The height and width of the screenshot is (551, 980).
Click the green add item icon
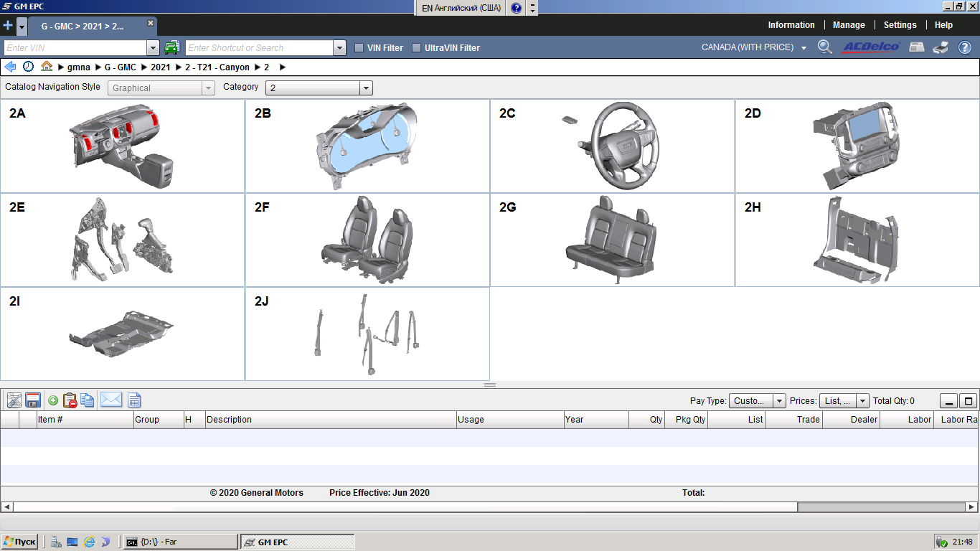(53, 400)
